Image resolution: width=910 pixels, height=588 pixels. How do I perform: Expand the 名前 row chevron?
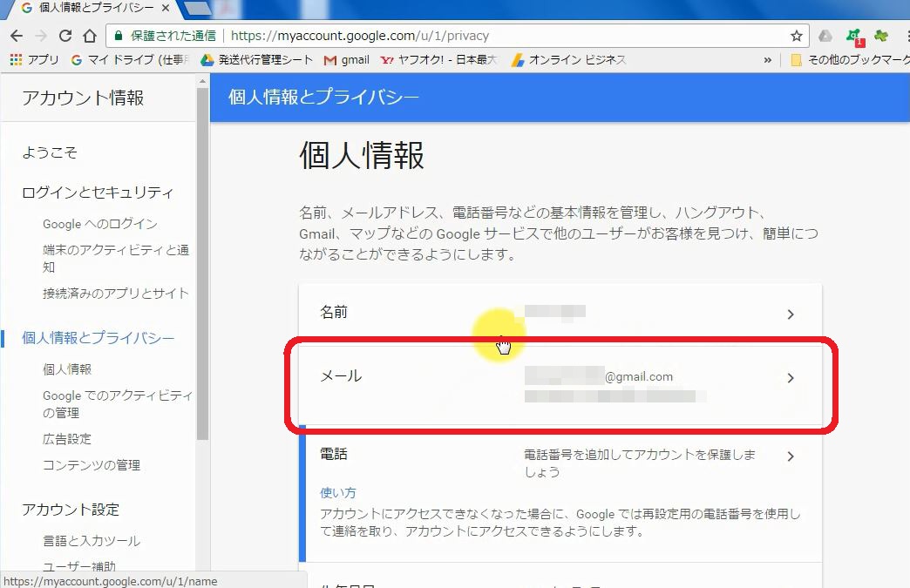pyautogui.click(x=791, y=314)
